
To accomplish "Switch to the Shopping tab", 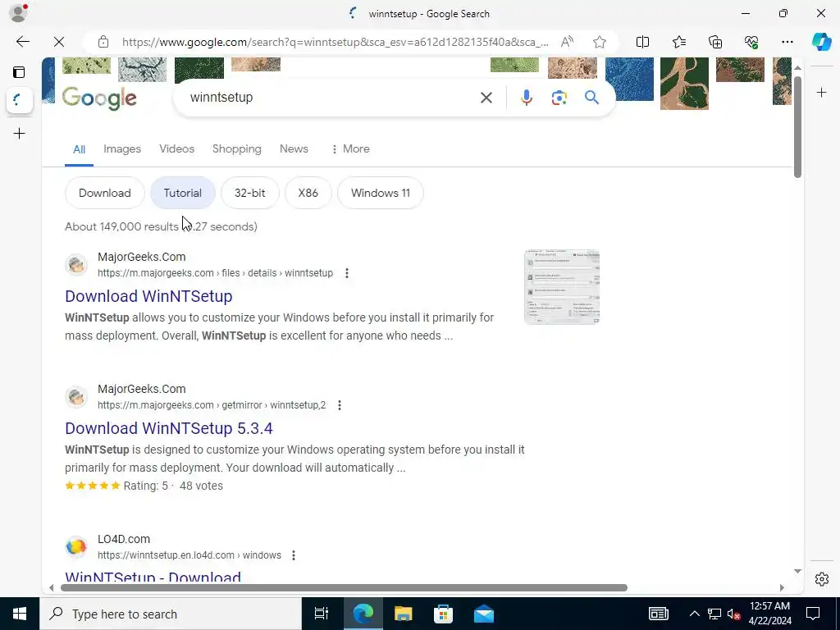I will pyautogui.click(x=237, y=149).
